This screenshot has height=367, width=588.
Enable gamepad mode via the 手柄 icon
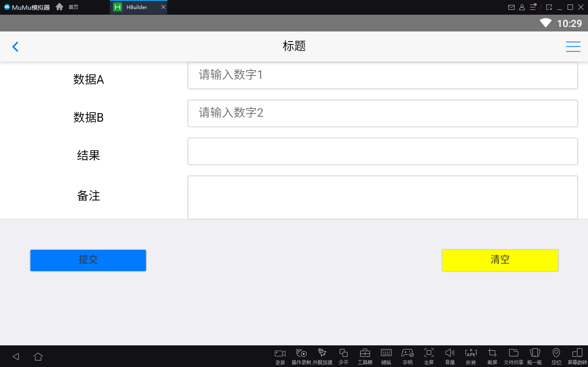tap(407, 355)
